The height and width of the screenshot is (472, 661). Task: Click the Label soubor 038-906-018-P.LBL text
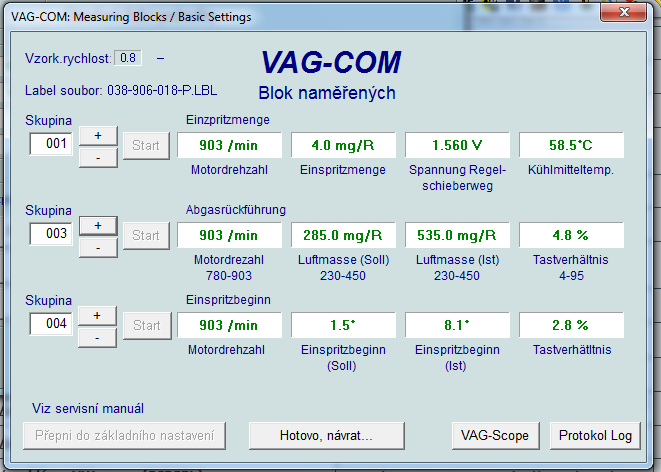(121, 91)
